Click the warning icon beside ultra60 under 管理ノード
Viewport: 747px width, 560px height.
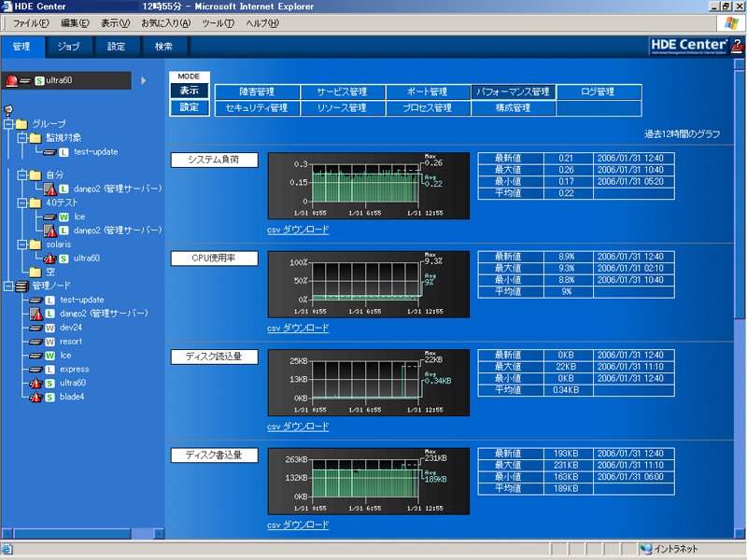coord(35,384)
